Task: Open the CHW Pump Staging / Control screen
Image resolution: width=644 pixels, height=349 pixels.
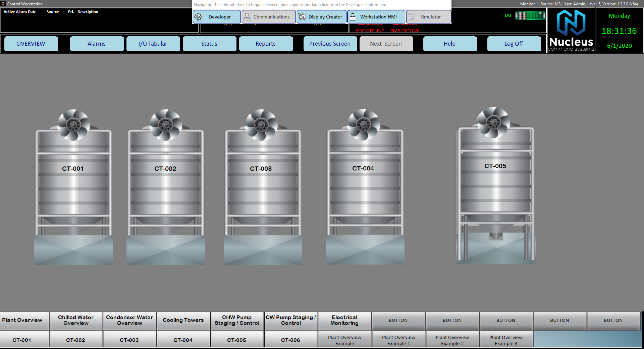Action: [237, 320]
